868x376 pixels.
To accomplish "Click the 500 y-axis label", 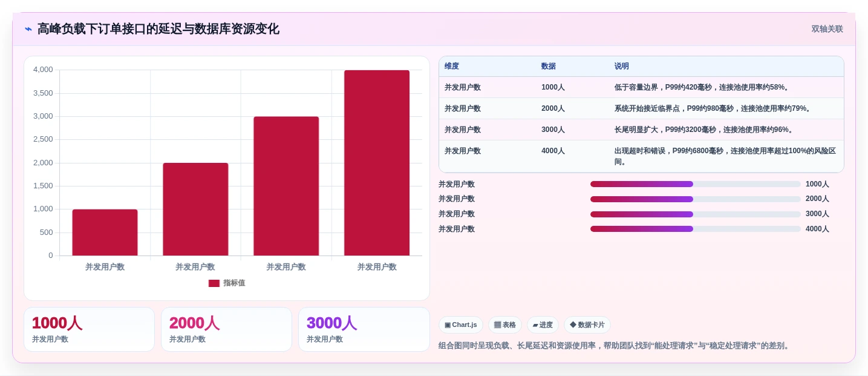I will [x=47, y=233].
